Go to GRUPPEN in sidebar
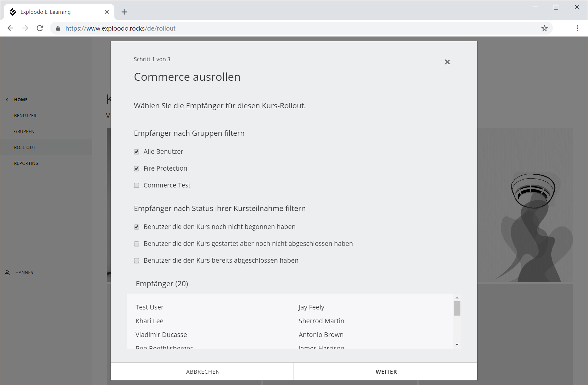 click(24, 131)
